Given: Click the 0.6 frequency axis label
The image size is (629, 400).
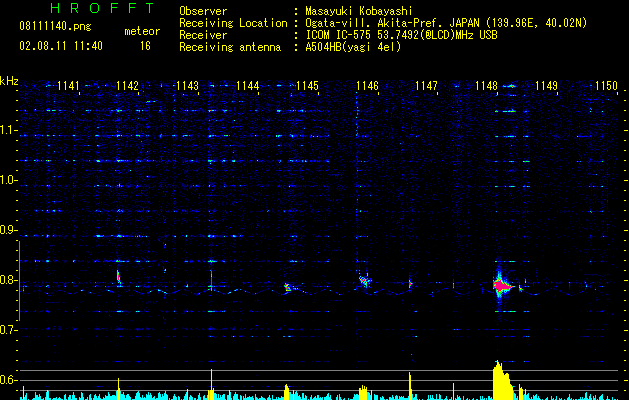Looking at the screenshot, I should pos(8,380).
